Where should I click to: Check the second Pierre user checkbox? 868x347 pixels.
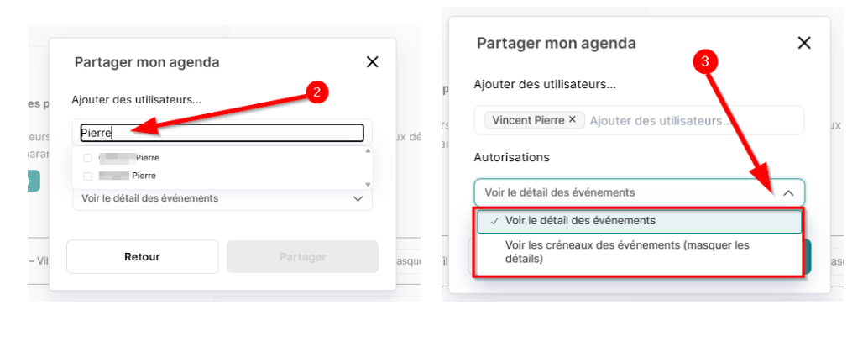pyautogui.click(x=87, y=176)
